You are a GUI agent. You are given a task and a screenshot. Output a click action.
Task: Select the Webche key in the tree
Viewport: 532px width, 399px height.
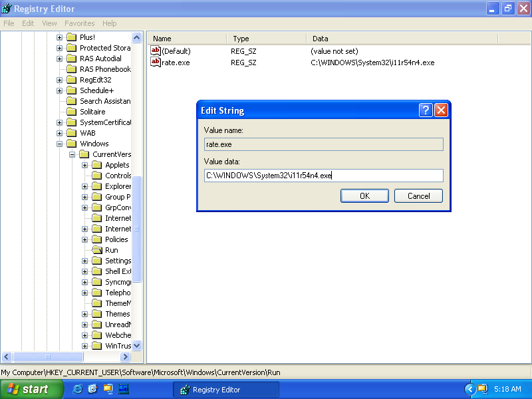[x=118, y=335]
